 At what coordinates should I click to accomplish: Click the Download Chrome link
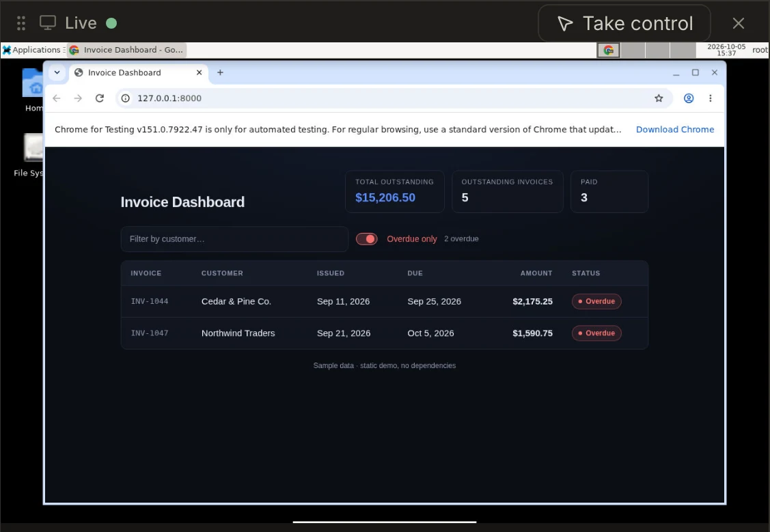click(675, 130)
